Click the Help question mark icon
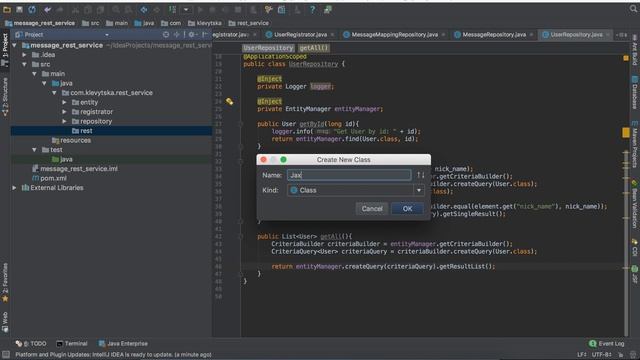Viewport: 640px width, 360px height. click(312, 9)
